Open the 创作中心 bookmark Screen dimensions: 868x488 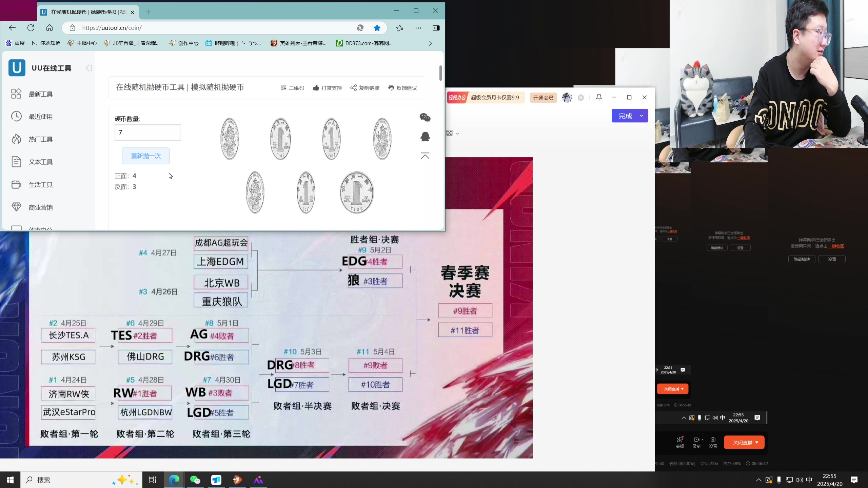184,43
